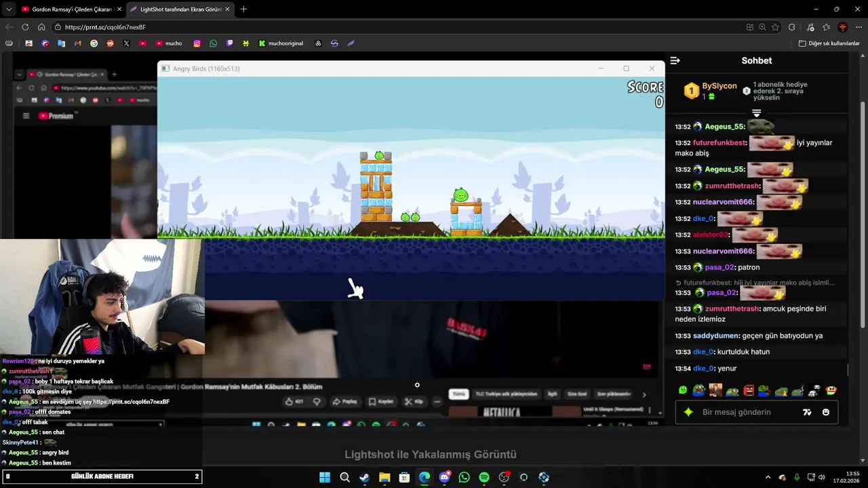Image resolution: width=868 pixels, height=488 pixels.
Task: Expand the tab search dropdown
Action: (8, 9)
